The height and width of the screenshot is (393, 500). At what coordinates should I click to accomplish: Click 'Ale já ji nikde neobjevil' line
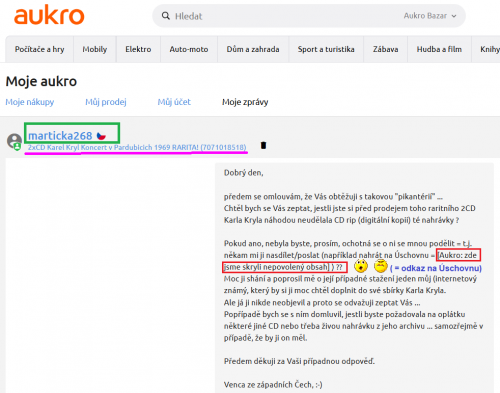(322, 303)
